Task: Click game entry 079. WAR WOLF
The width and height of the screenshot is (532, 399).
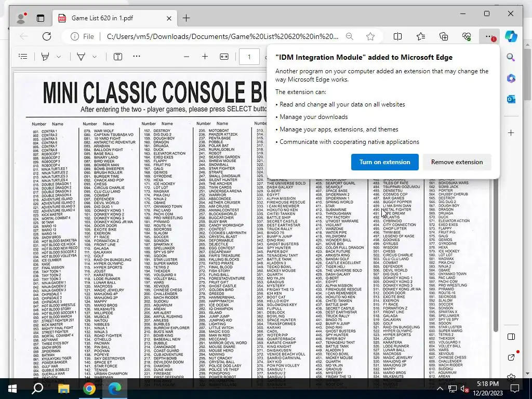Action: 99,130
